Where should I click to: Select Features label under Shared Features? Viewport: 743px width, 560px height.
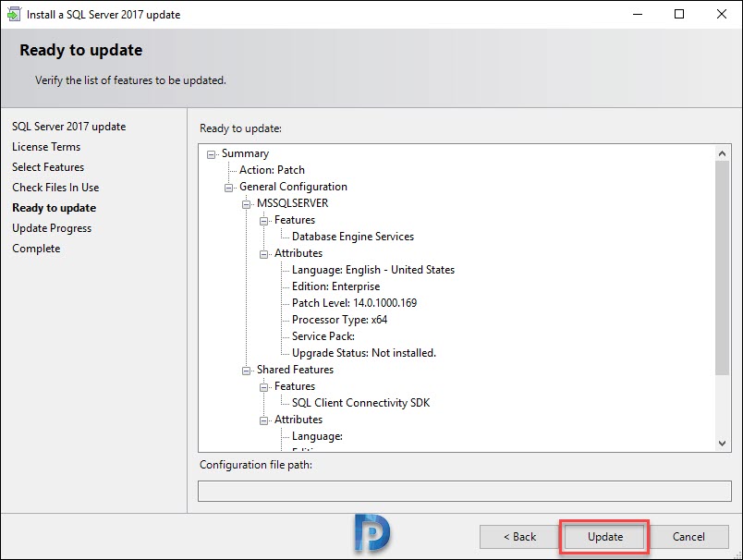coord(295,386)
